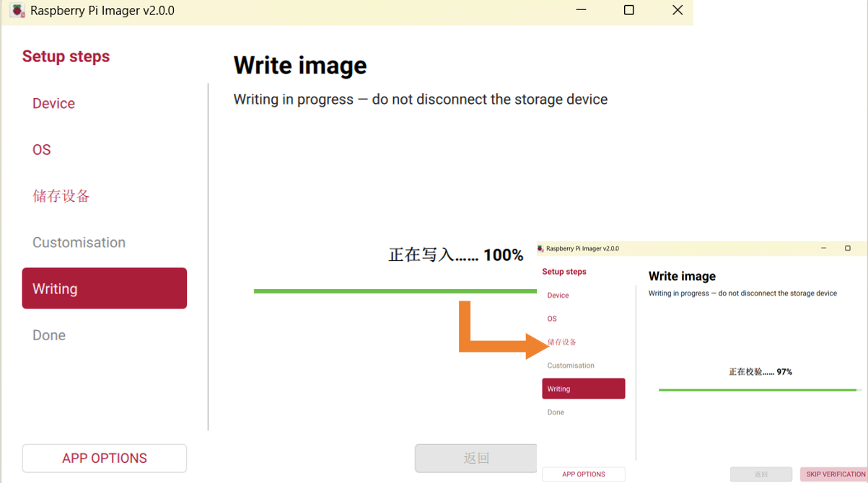Maximize the small inset Imager window
Image resolution: width=868 pixels, height=483 pixels.
point(848,249)
